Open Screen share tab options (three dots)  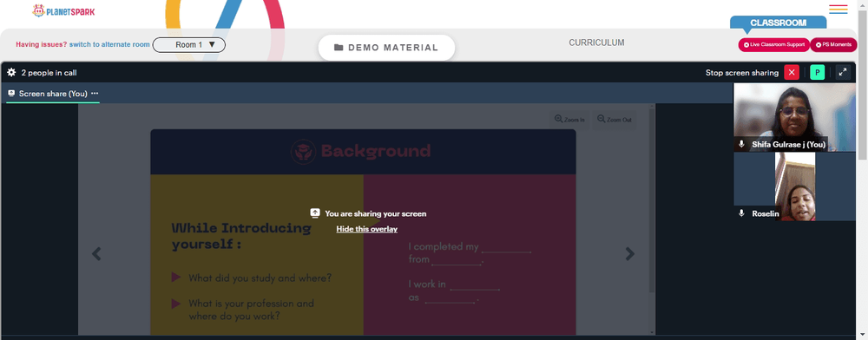point(95,94)
